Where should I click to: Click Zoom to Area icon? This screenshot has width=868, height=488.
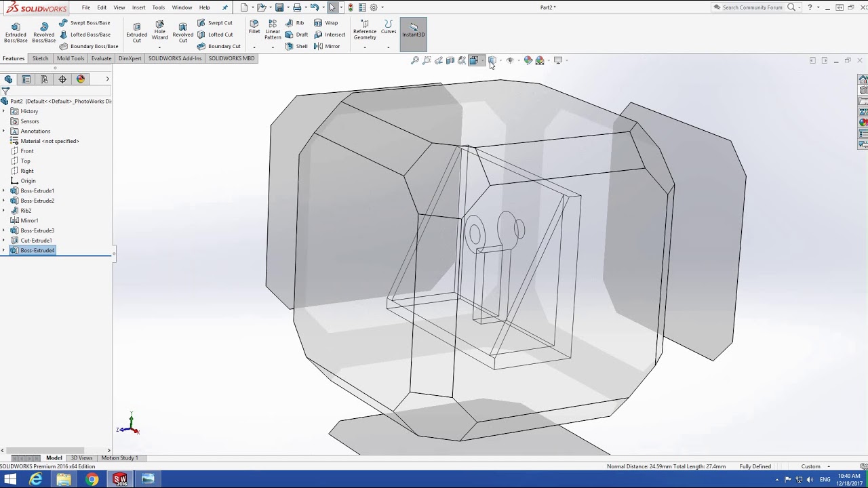click(x=427, y=60)
